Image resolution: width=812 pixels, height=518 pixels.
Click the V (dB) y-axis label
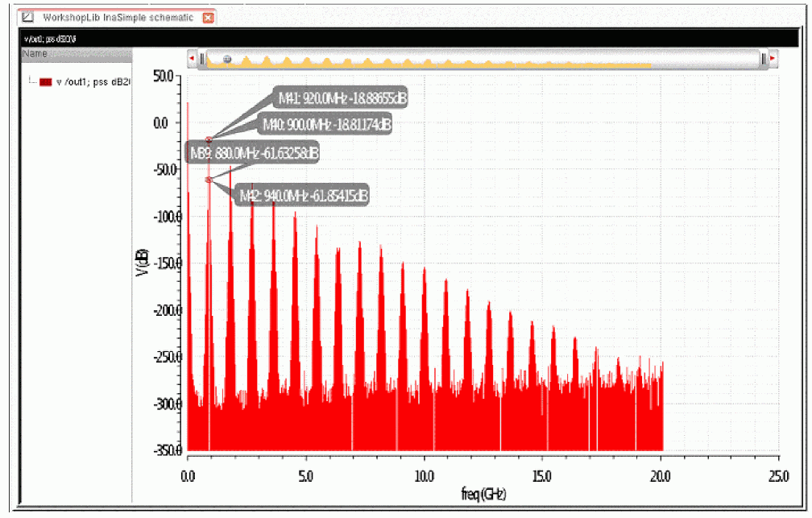142,263
